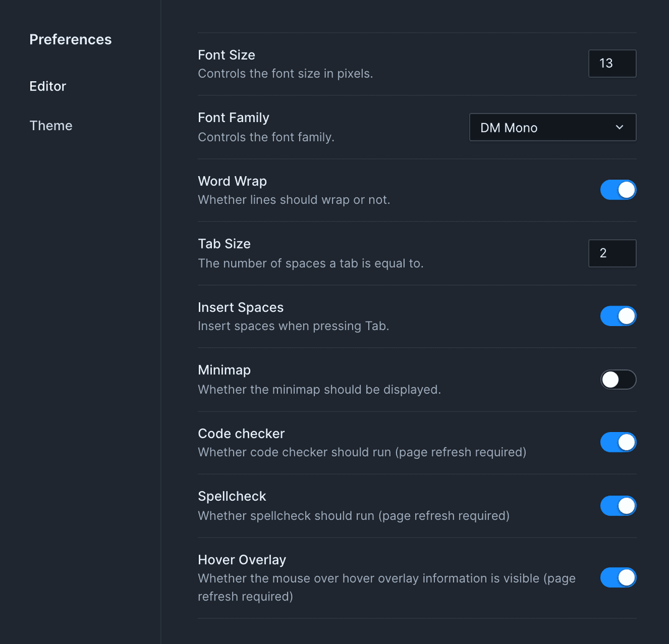Click the Code checker setting title
The width and height of the screenshot is (669, 644).
point(241,433)
